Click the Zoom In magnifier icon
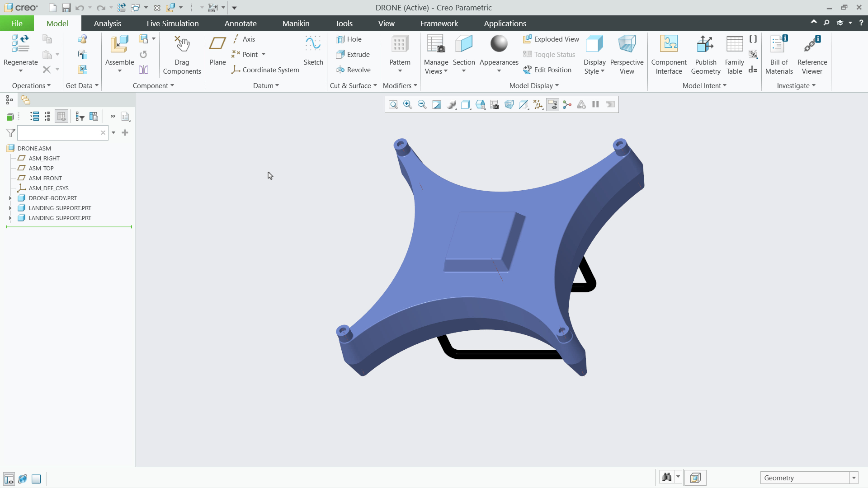The height and width of the screenshot is (488, 868). pos(407,105)
